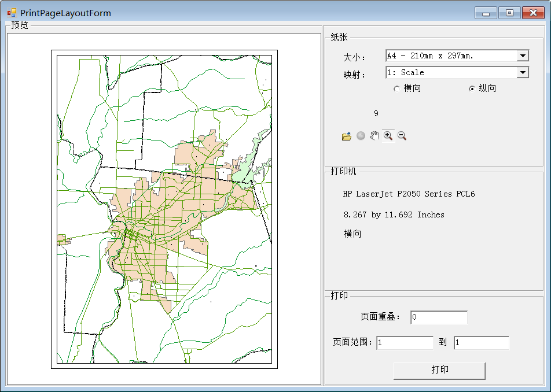The width and height of the screenshot is (551, 392).
Task: Click the page range start field
Action: pyautogui.click(x=405, y=343)
